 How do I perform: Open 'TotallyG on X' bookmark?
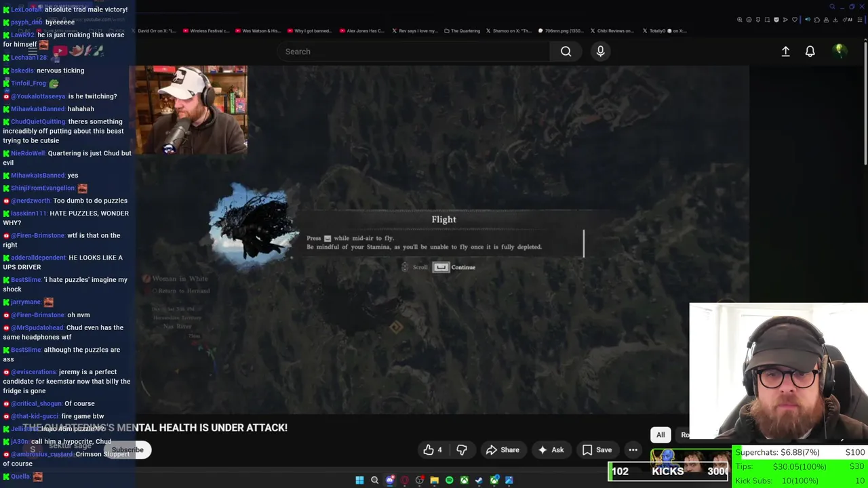pyautogui.click(x=664, y=30)
